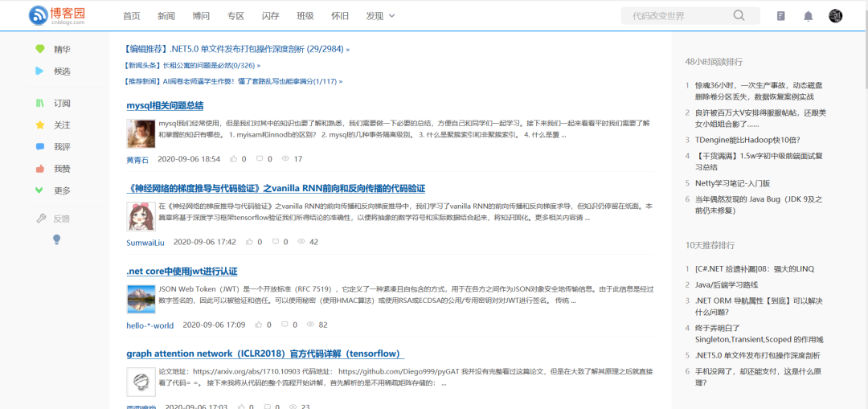Open 班级 in navigation bar
868x409 pixels.
[305, 16]
